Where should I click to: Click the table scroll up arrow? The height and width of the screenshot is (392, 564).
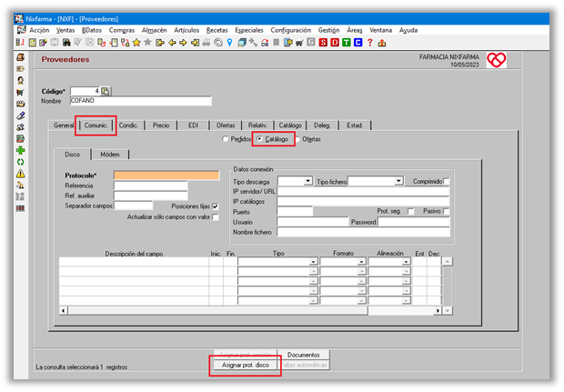point(448,261)
